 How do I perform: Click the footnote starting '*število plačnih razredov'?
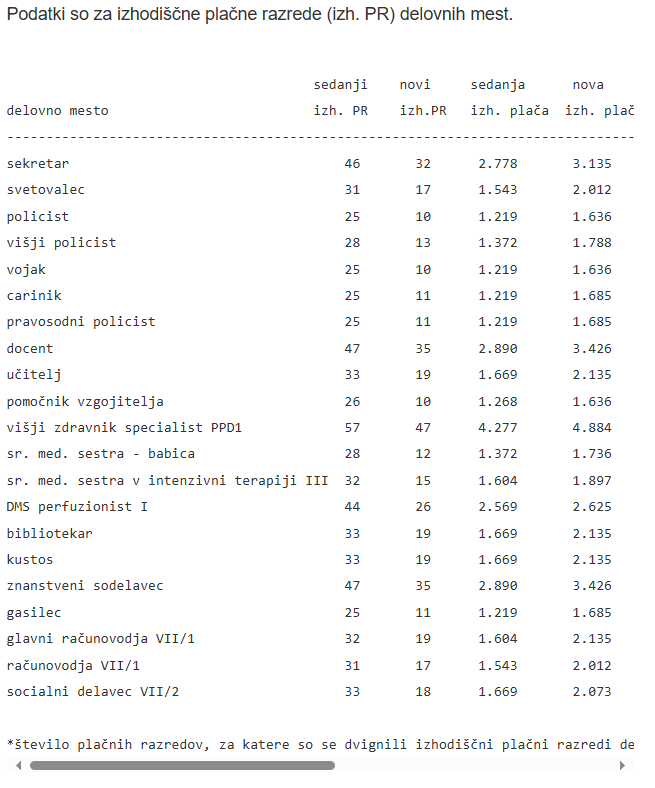[320, 744]
